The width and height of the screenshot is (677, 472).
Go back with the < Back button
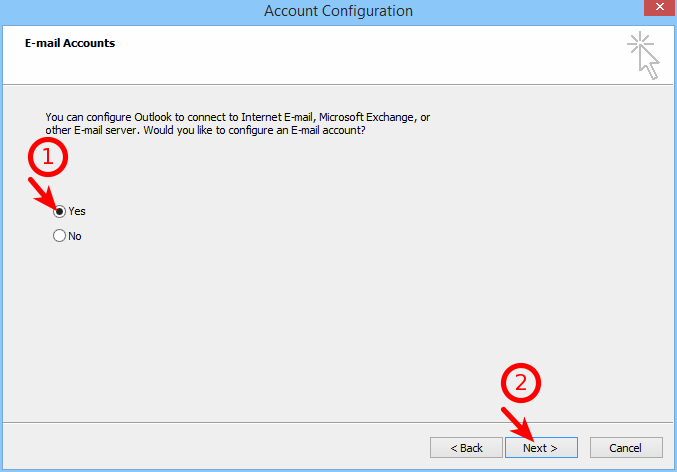[x=466, y=448]
